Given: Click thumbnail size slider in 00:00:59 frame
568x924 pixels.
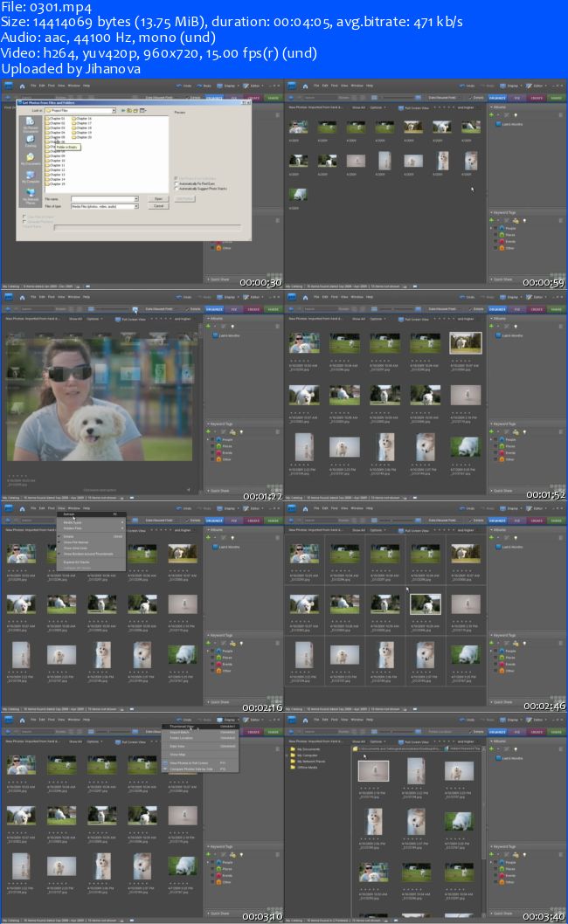Looking at the screenshot, I should click(397, 98).
